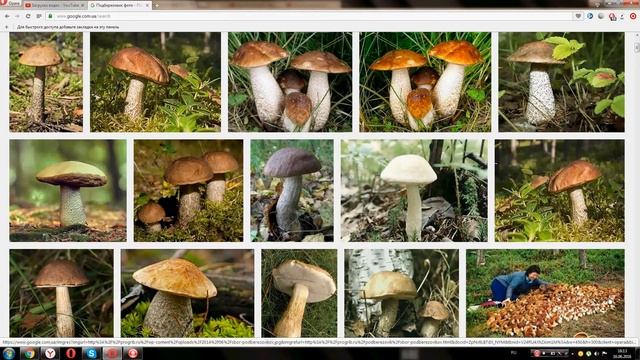The height and width of the screenshot is (360, 640).
Task: Click the plus icon on bookmarks bar
Action: (6, 27)
